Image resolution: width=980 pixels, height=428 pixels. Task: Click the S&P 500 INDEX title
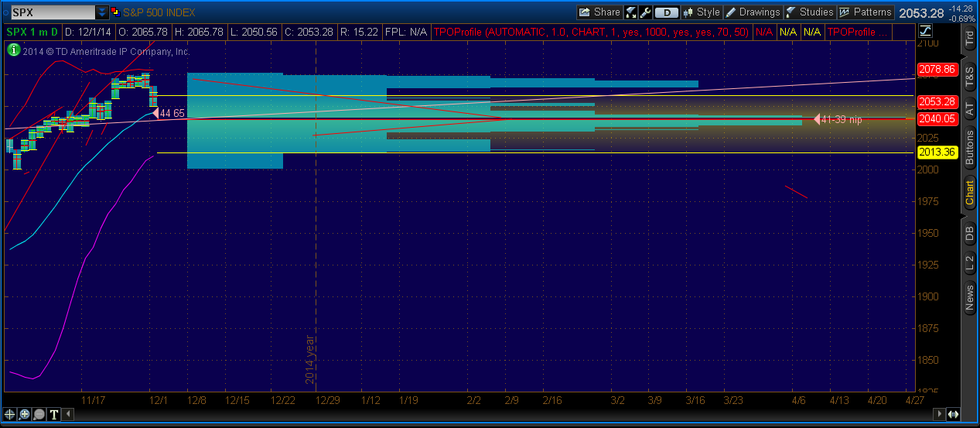(159, 12)
